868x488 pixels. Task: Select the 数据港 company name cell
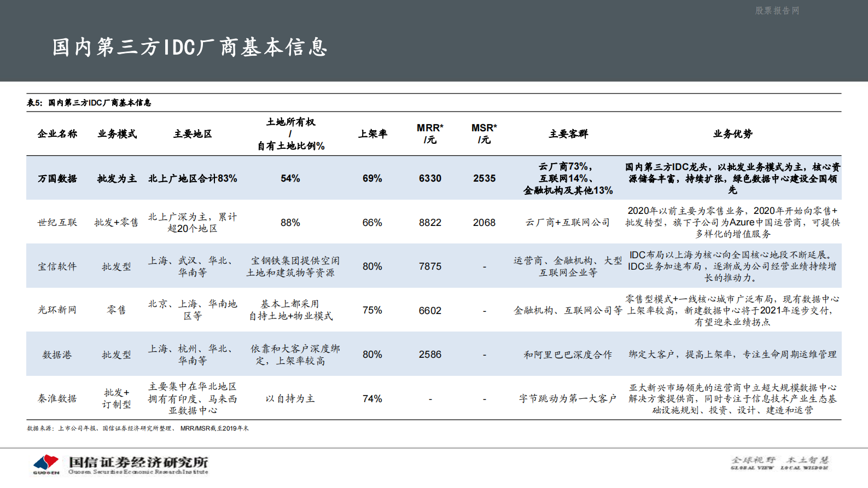click(57, 355)
